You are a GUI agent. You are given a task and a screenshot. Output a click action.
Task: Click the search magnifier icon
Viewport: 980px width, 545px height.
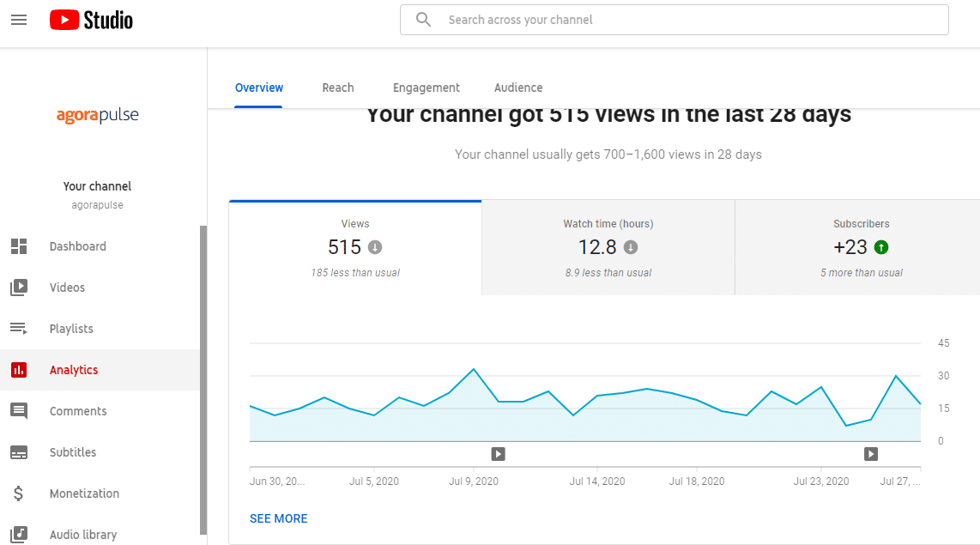(423, 19)
